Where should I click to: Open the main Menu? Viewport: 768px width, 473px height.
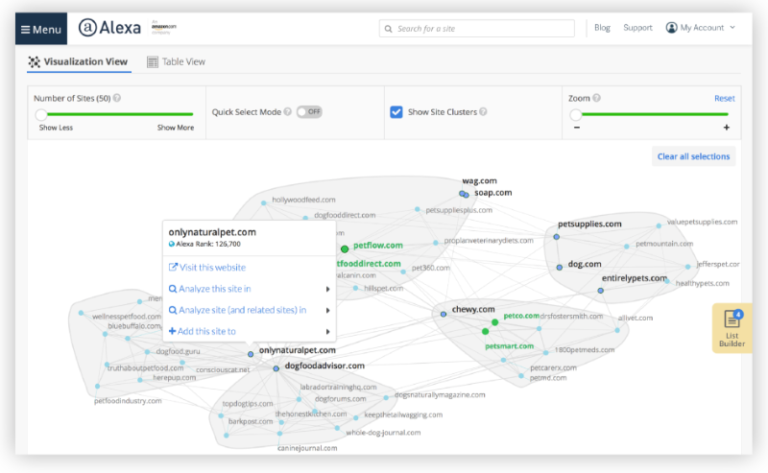tap(41, 29)
